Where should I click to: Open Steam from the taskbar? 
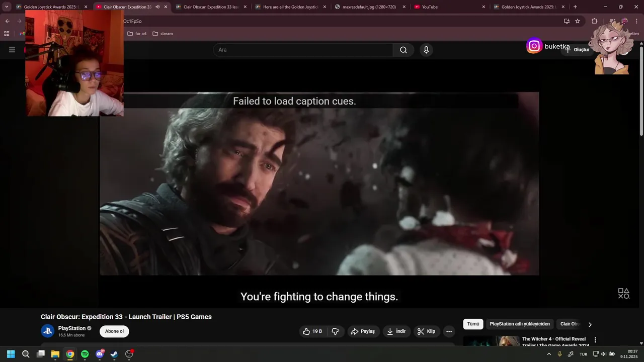point(114,354)
